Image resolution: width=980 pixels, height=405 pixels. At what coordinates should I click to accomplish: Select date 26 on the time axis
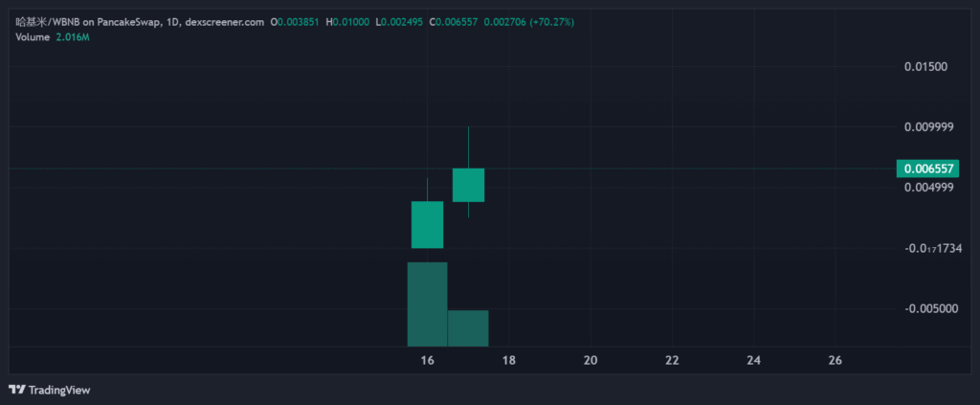pyautogui.click(x=835, y=360)
